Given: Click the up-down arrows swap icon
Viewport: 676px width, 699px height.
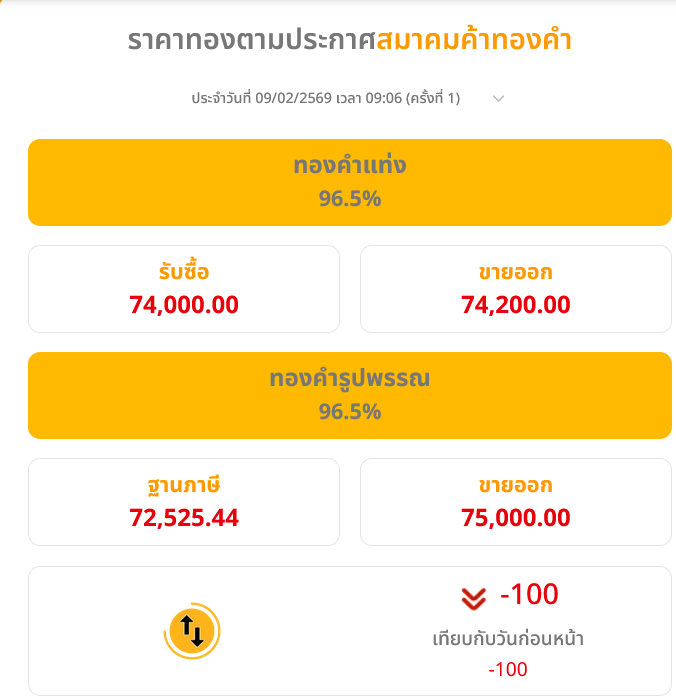Looking at the screenshot, I should point(190,631).
